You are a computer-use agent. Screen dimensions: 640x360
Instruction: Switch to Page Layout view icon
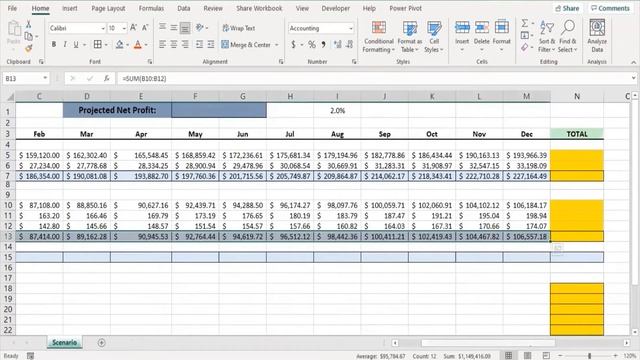[527, 356]
